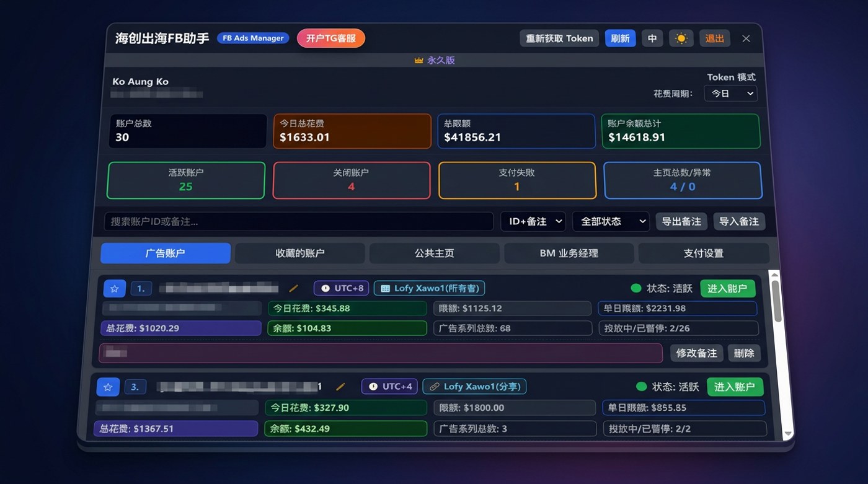Star the first ad account as favorite
This screenshot has height=484, width=868.
pos(115,289)
